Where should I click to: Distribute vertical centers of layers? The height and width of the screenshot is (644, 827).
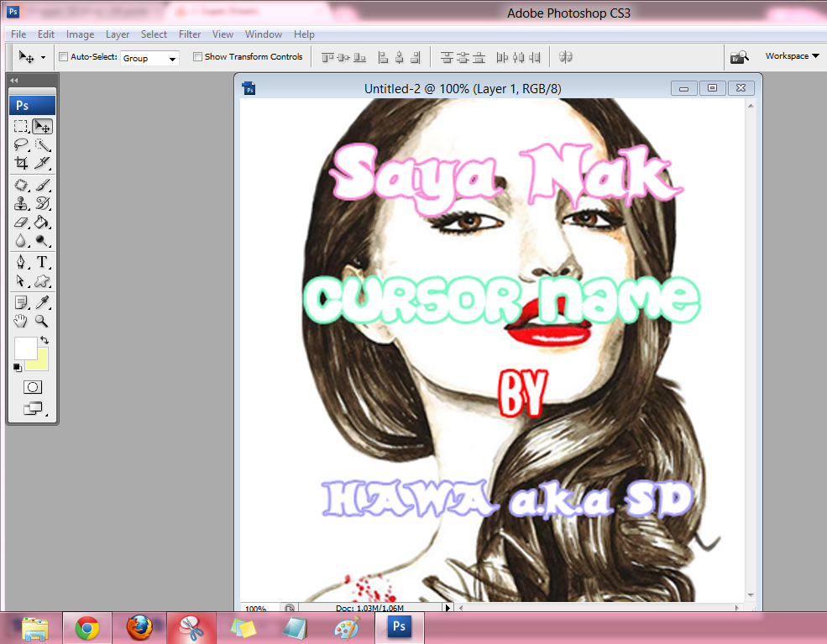463,57
